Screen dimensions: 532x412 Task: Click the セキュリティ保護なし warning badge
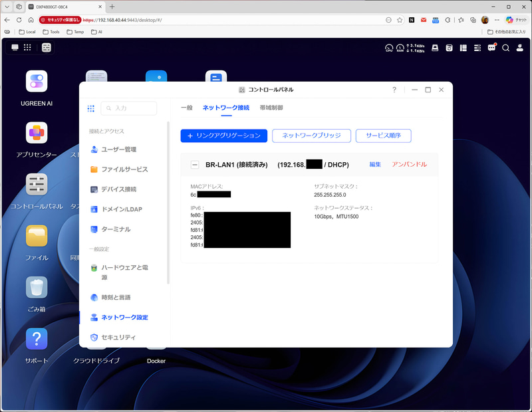click(60, 20)
